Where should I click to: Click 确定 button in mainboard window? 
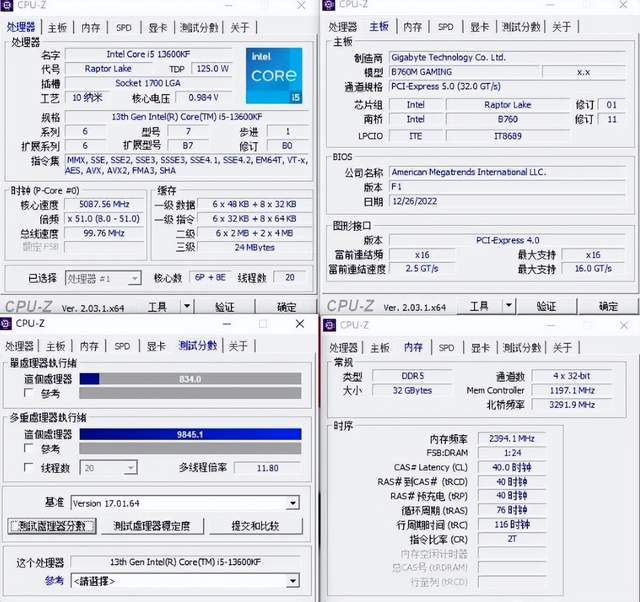(x=608, y=306)
